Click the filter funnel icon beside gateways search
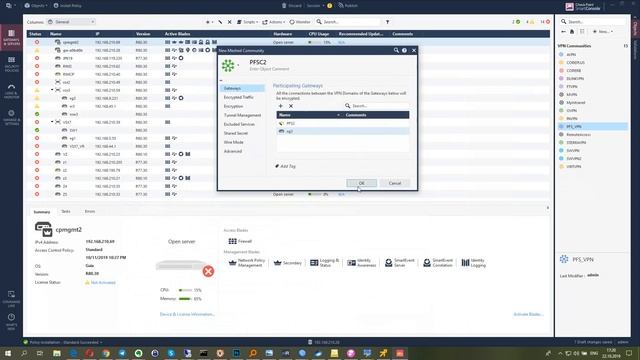 point(387,22)
